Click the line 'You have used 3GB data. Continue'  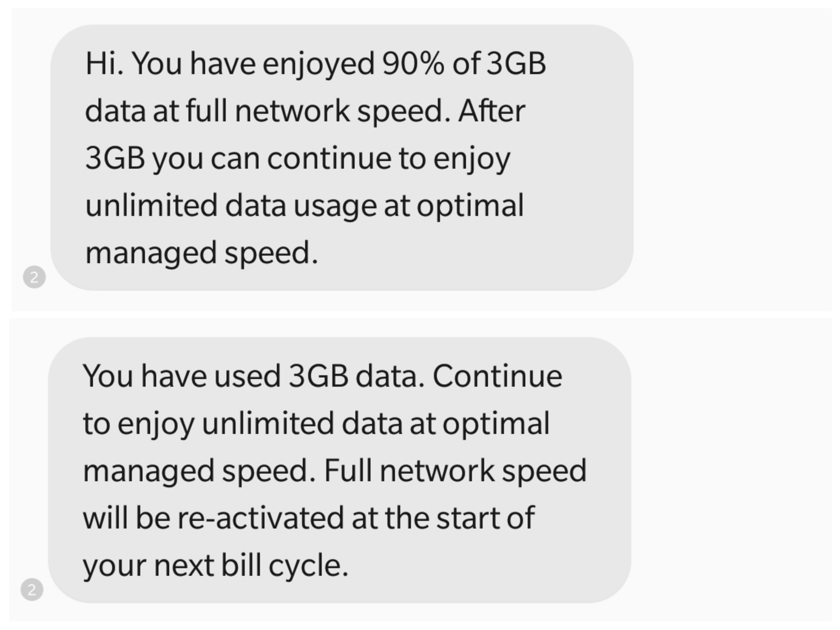coord(323,376)
